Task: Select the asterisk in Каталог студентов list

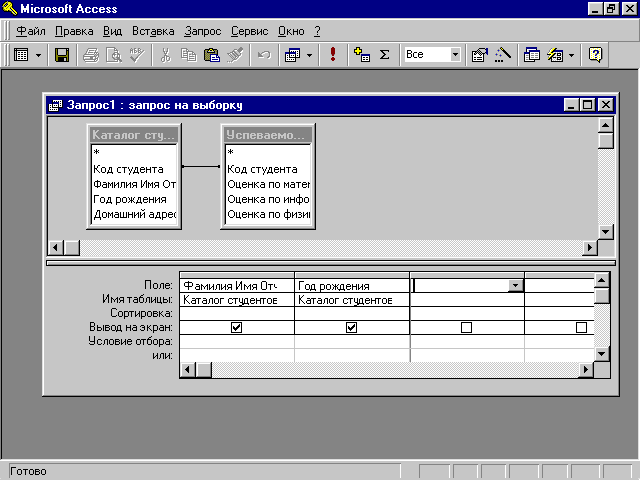Action: pos(96,153)
